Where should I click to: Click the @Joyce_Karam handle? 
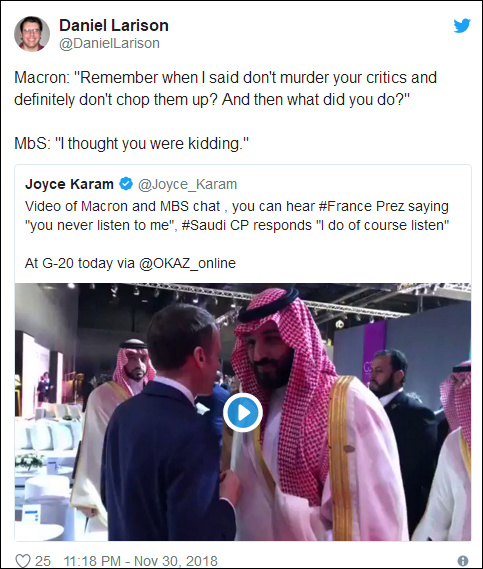coord(187,184)
